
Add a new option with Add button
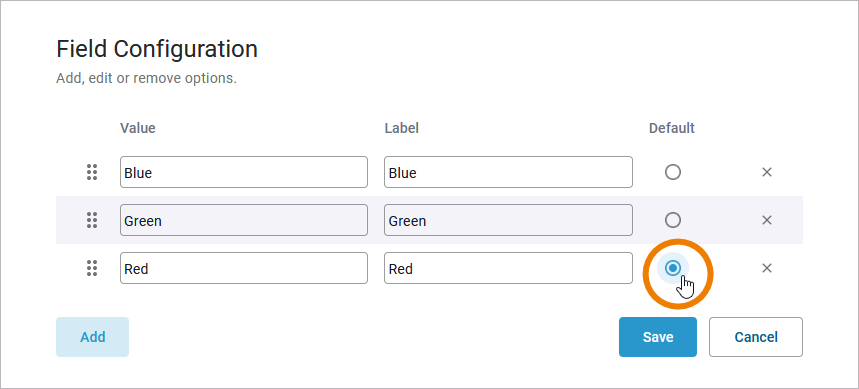(x=93, y=337)
